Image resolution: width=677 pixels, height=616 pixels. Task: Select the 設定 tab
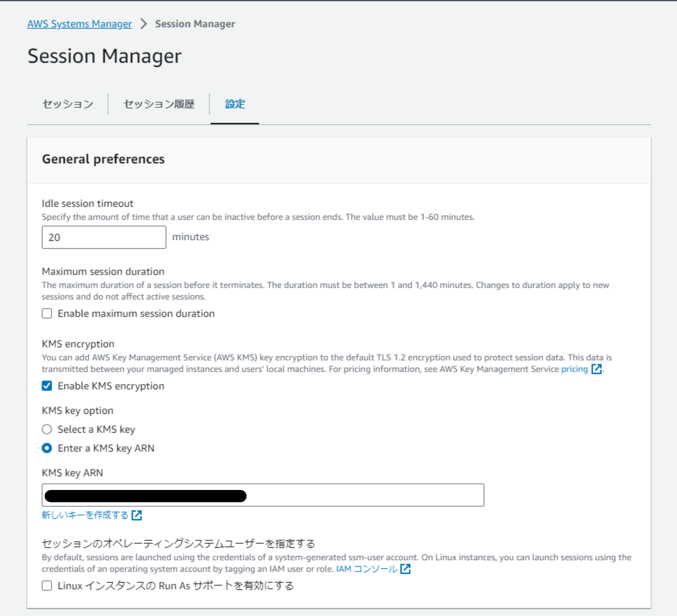pos(235,104)
